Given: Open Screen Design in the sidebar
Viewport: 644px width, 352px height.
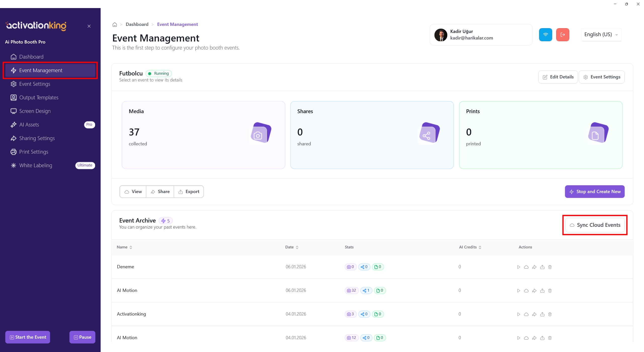Looking at the screenshot, I should point(35,111).
